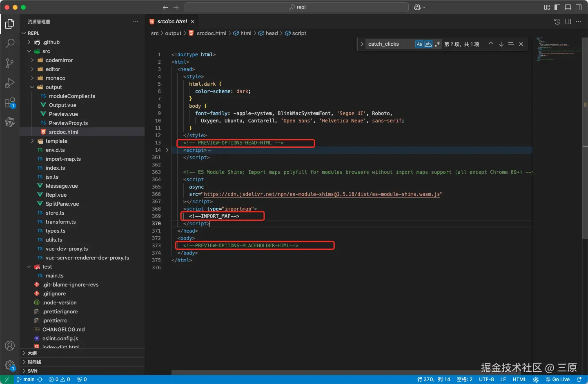Expand the folded script block on line 14
Image resolution: width=588 pixels, height=384 pixels.
click(167, 150)
